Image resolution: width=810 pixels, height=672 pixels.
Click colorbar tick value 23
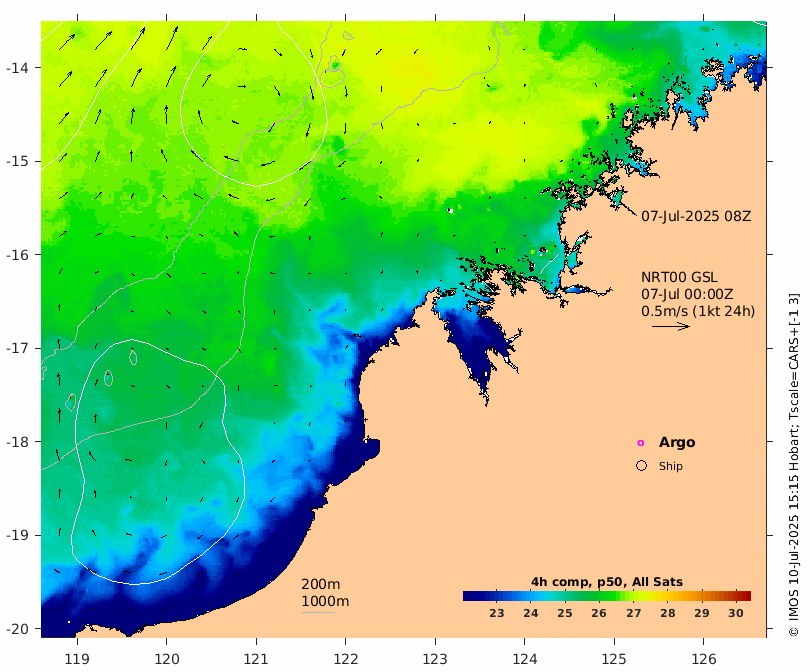496,613
